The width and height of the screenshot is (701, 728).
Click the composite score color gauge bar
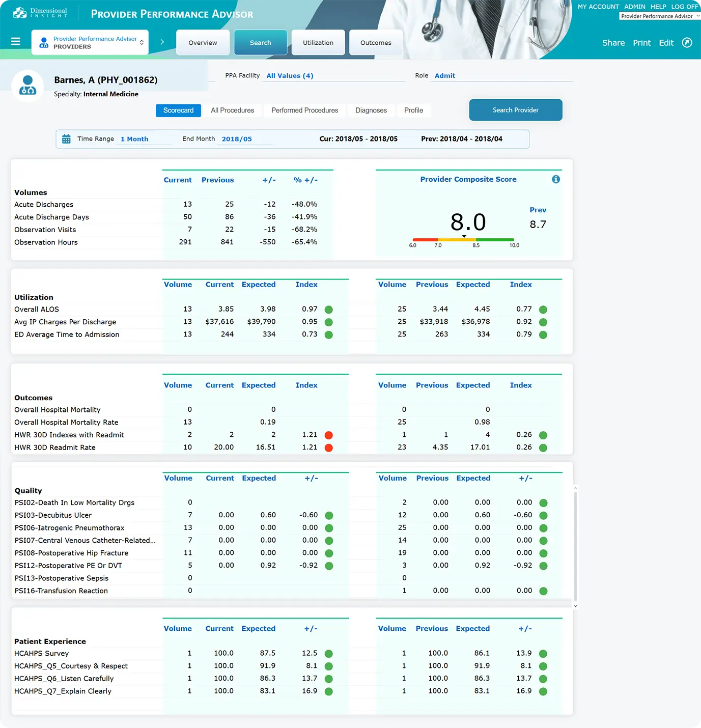pyautogui.click(x=463, y=240)
